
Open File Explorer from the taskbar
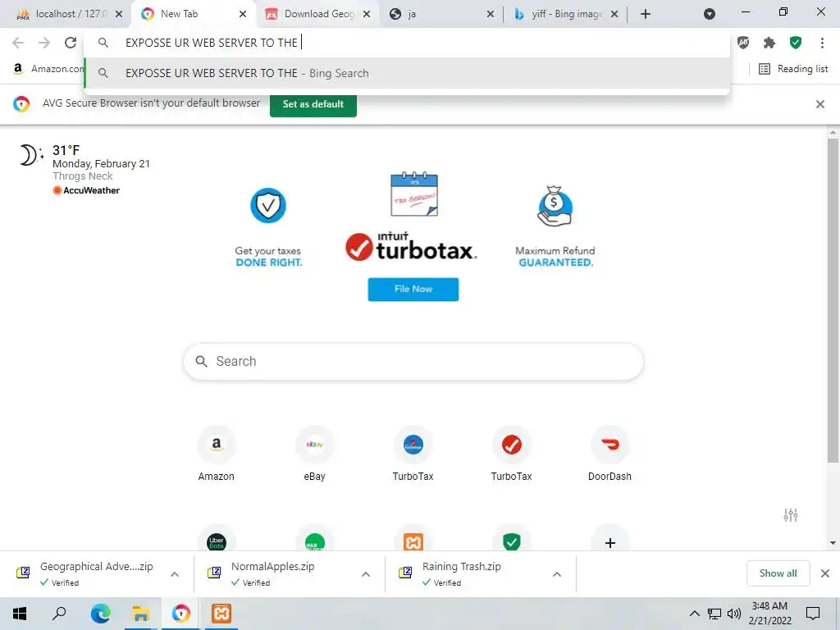click(141, 614)
